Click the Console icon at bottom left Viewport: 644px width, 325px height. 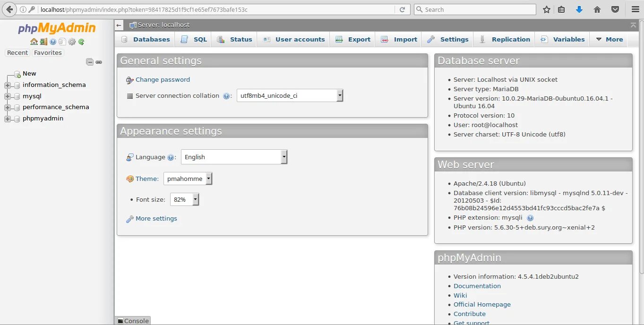120,321
